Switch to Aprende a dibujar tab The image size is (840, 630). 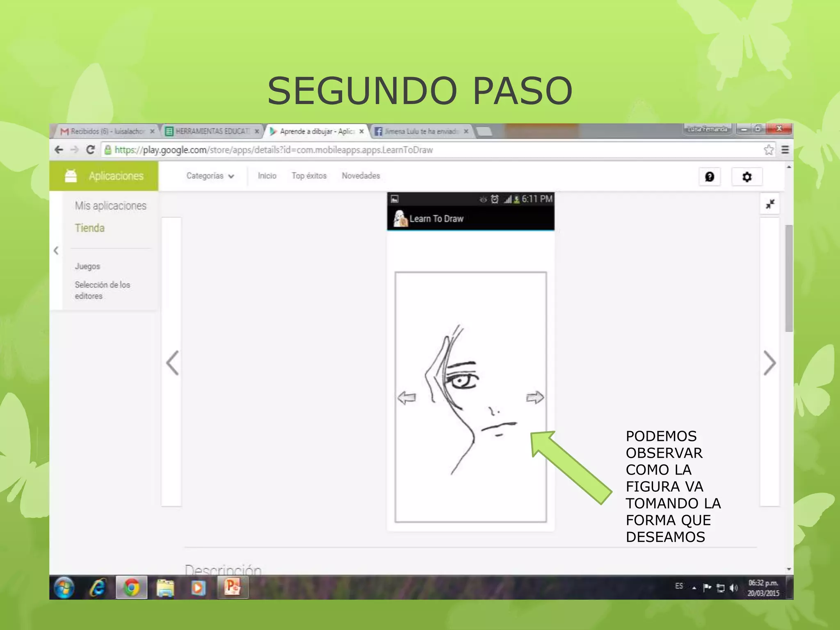tap(317, 131)
